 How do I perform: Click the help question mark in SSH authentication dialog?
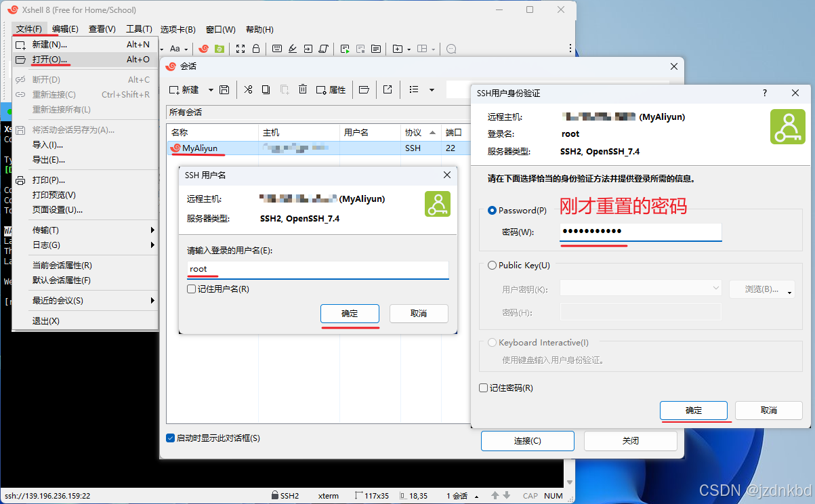765,93
